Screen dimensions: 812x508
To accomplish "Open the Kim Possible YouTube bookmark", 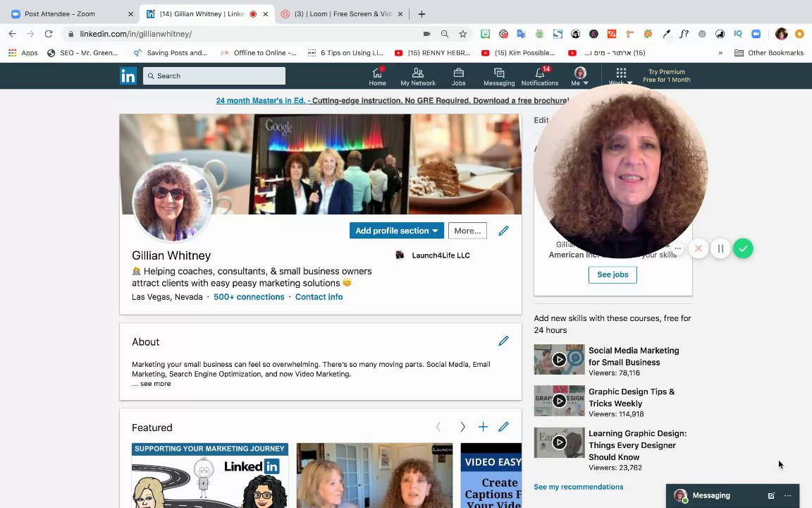I will (x=518, y=53).
